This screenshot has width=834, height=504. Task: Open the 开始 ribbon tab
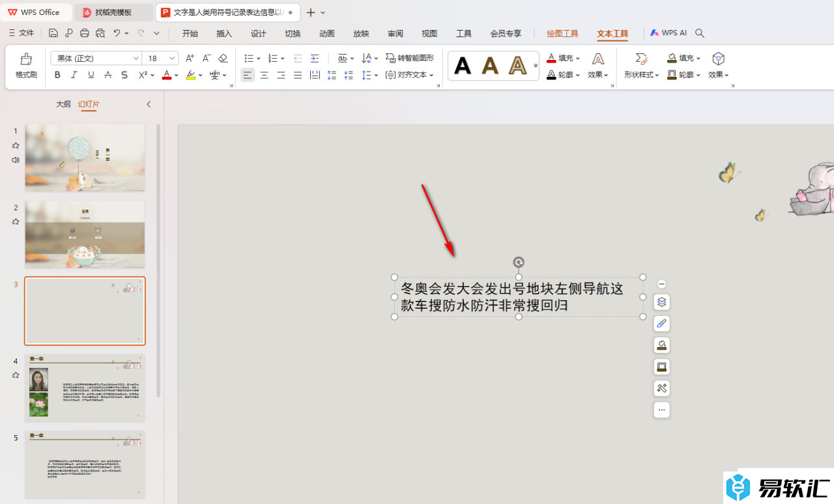pyautogui.click(x=190, y=33)
